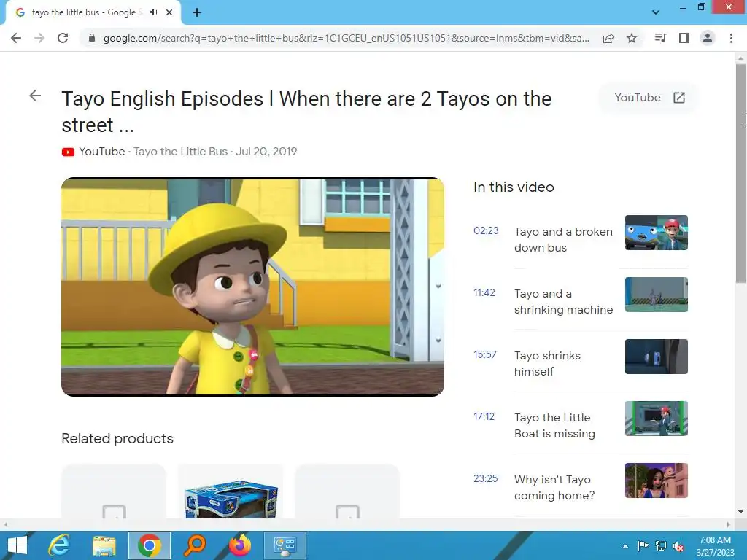Screen dimensions: 747x560
Task: Select 'Tayo the Little Boat is missing' chapter
Action: pos(554,425)
